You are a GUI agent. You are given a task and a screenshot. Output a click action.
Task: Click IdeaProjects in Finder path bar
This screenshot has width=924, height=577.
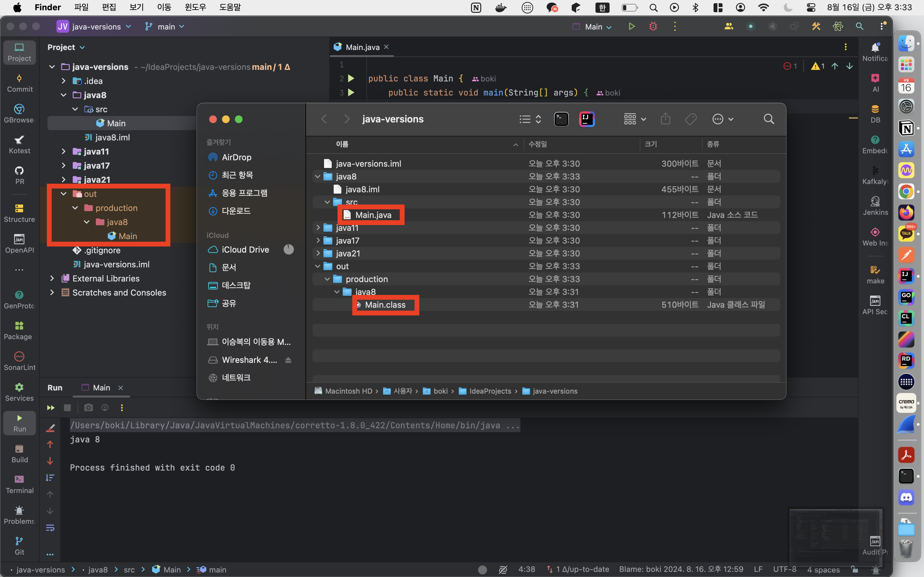click(x=490, y=391)
